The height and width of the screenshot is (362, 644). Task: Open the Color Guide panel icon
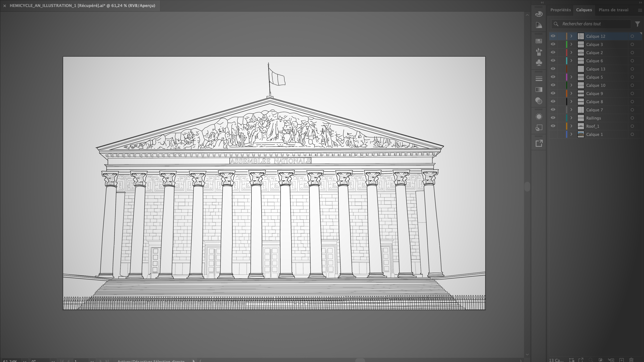539,25
